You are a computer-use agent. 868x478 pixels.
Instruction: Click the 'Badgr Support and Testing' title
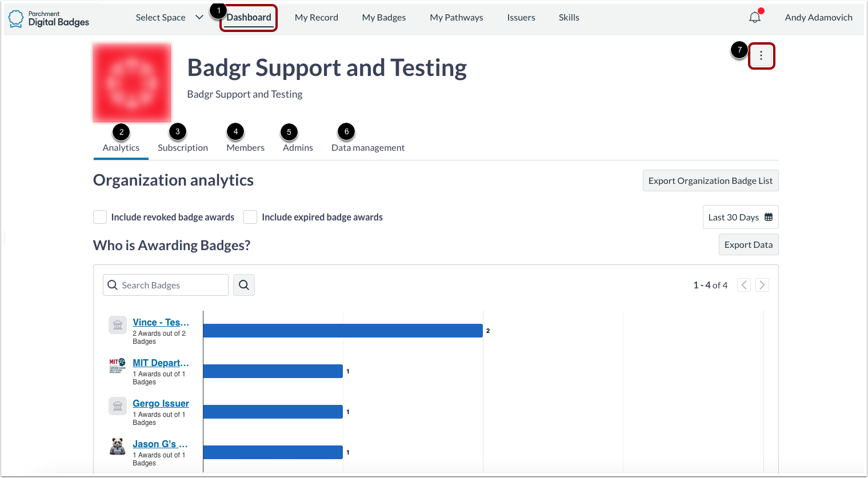click(327, 67)
